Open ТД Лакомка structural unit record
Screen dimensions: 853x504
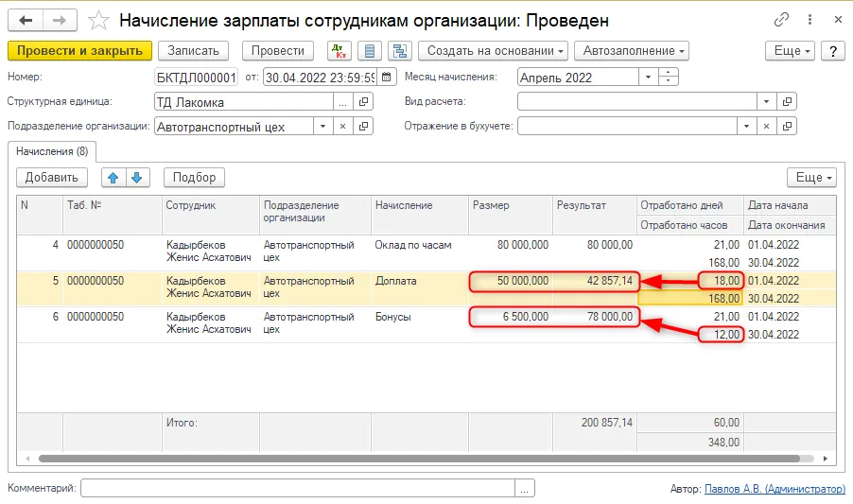click(363, 101)
